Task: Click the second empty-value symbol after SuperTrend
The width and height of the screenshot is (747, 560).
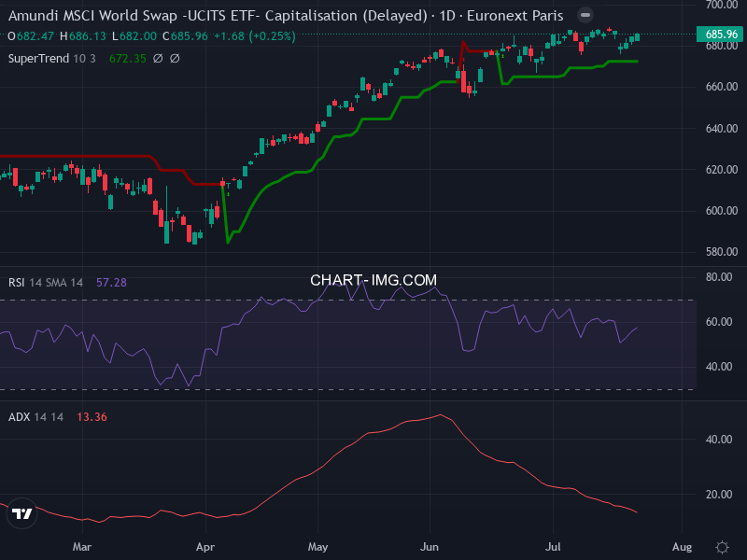Action: tap(175, 59)
